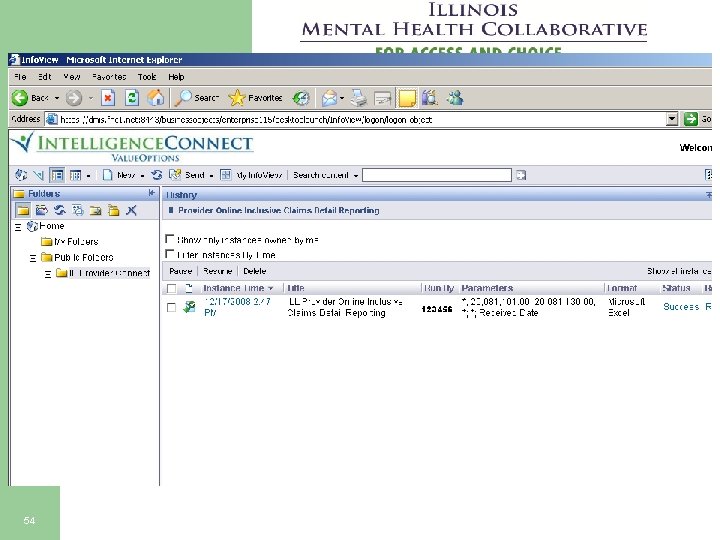Tick the select-all checkbox in the table header
This screenshot has height=540, width=720.
[171, 288]
